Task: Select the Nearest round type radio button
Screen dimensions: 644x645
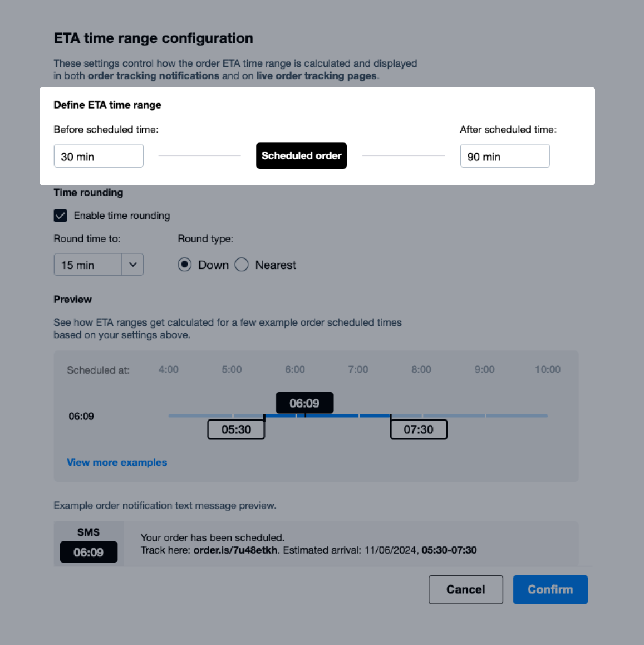Action: pos(242,265)
